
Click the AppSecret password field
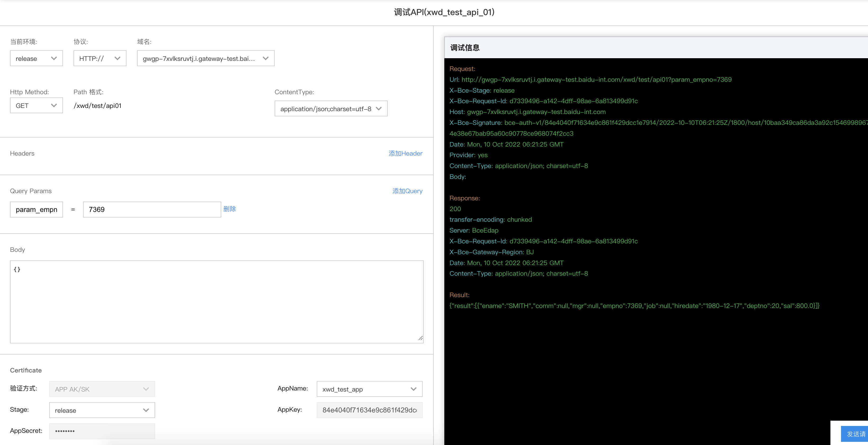(x=102, y=431)
